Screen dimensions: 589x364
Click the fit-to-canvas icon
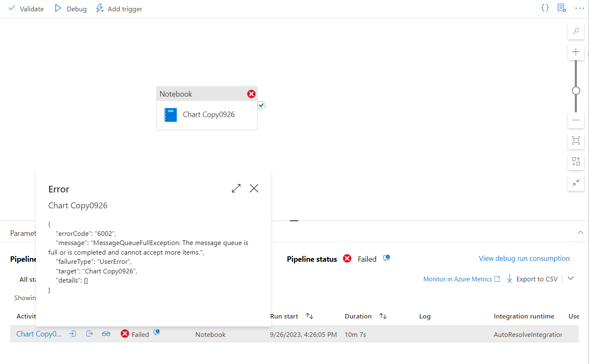pos(576,141)
